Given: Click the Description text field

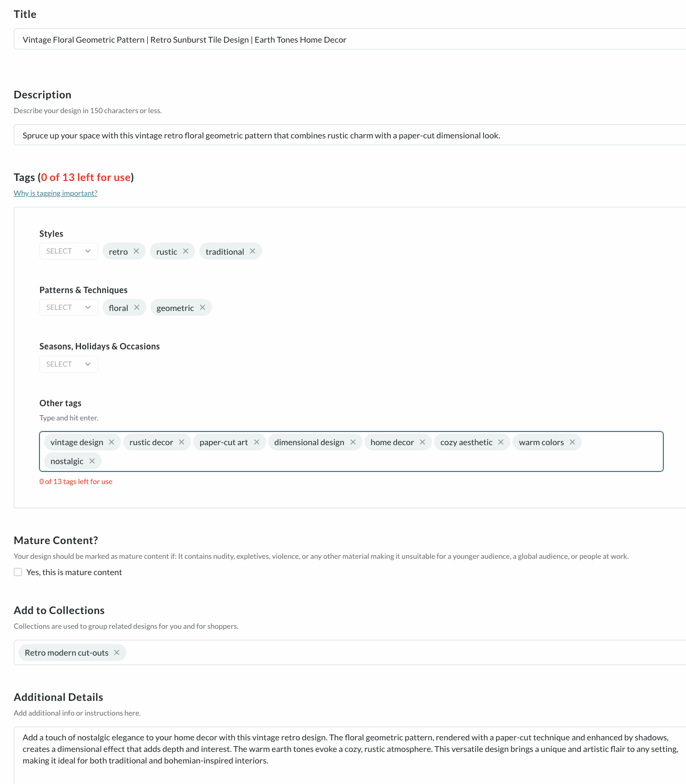Looking at the screenshot, I should pos(350,135).
